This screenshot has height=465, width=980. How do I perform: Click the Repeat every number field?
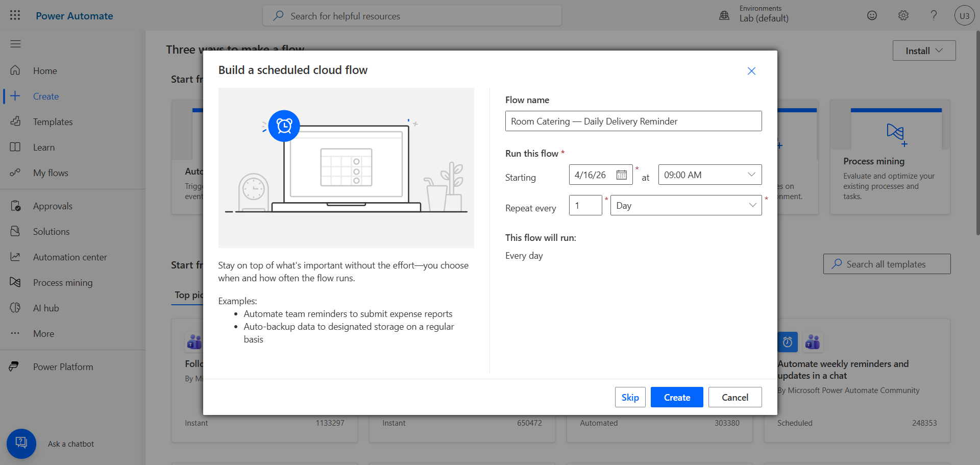pyautogui.click(x=585, y=205)
